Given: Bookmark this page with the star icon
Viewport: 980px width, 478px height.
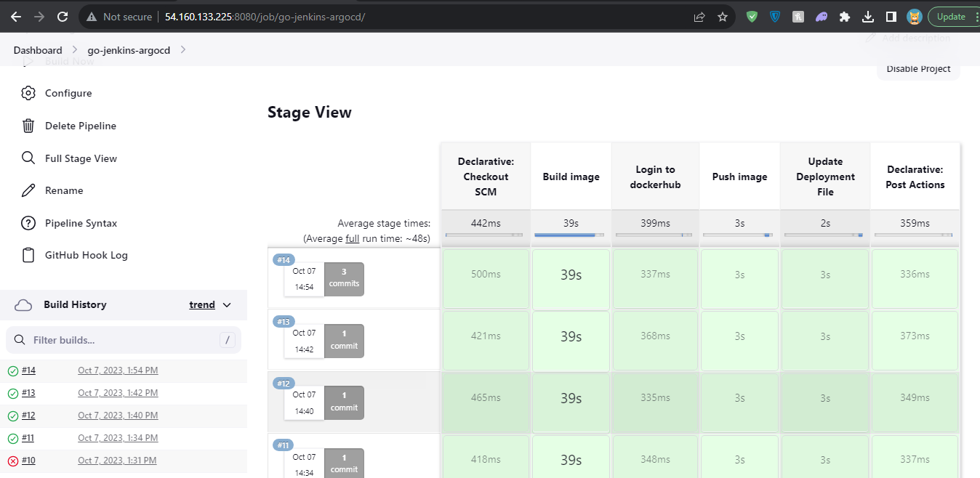Looking at the screenshot, I should coord(722,17).
